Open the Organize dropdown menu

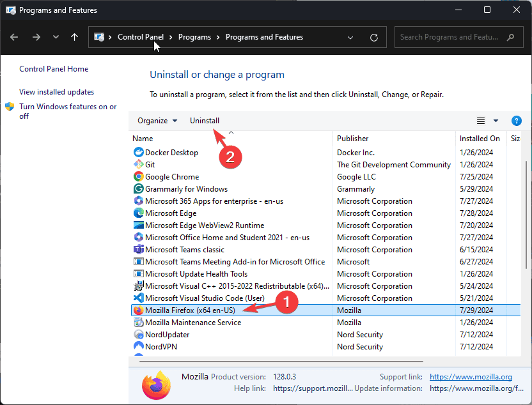[x=157, y=121]
